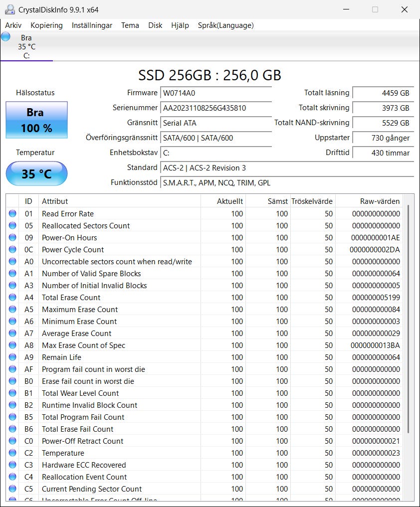Viewport: 420px width, 507px height.
Task: Click Totalt NAND-skrivning value 5529 GB
Action: click(x=383, y=123)
